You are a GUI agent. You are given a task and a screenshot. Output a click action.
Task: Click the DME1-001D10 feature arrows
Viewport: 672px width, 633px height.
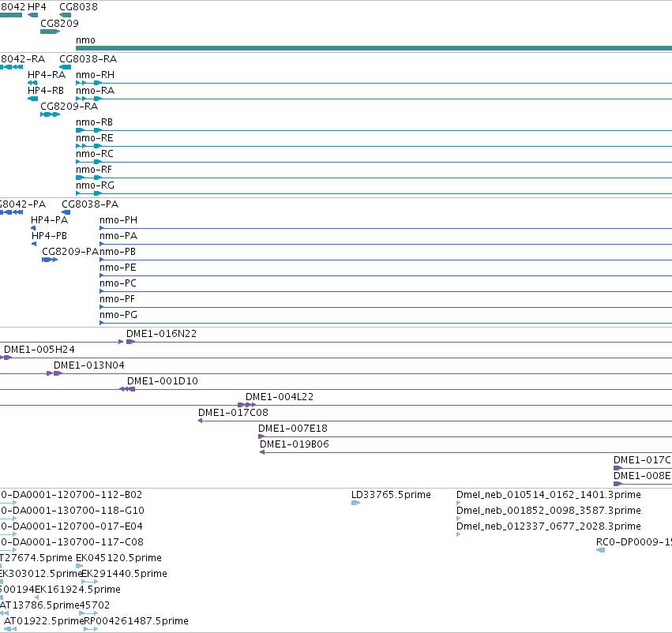tap(127, 389)
